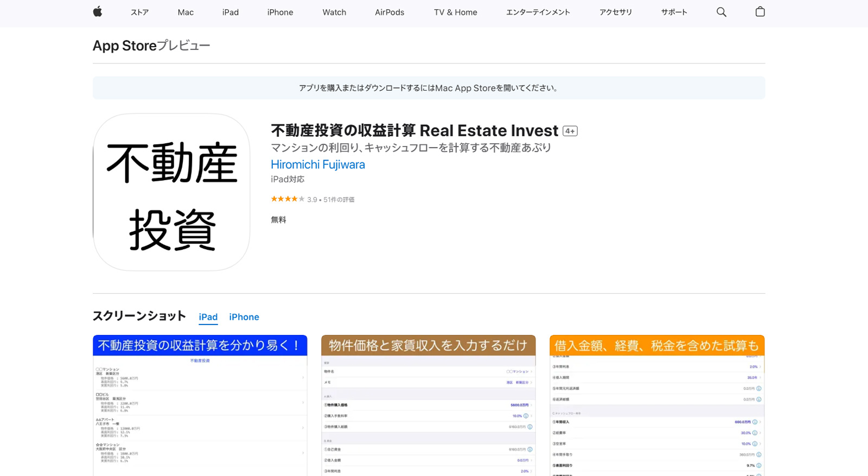Open the ストア menu
The height and width of the screenshot is (476, 868).
[139, 12]
